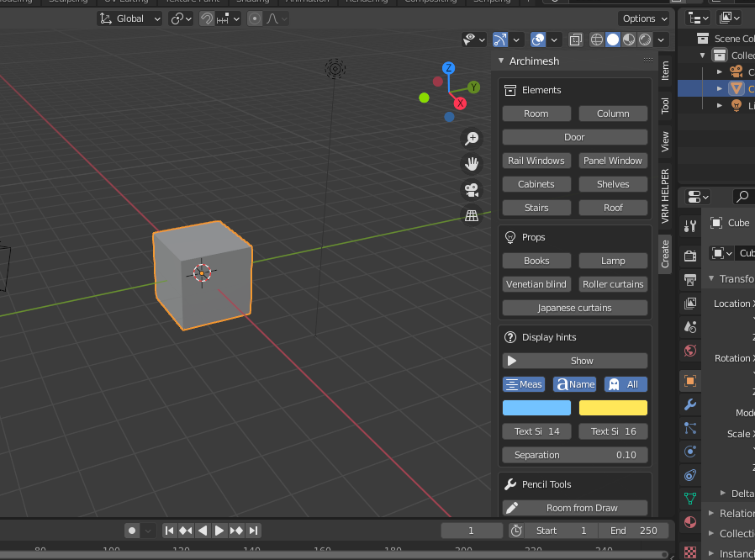
Task: Click the current frame field
Action: [472, 531]
